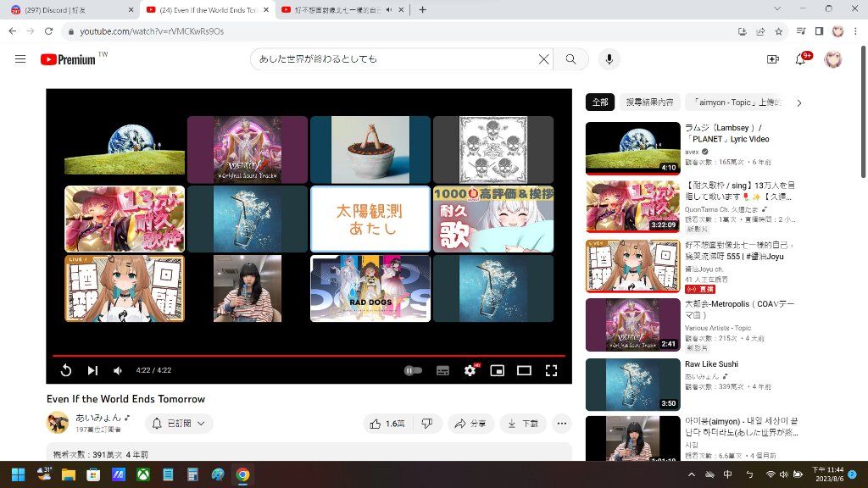
Task: Replay the finished video
Action: click(66, 370)
